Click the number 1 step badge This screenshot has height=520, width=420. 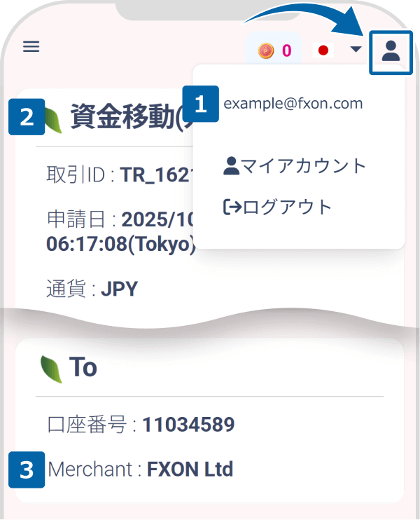tap(201, 104)
